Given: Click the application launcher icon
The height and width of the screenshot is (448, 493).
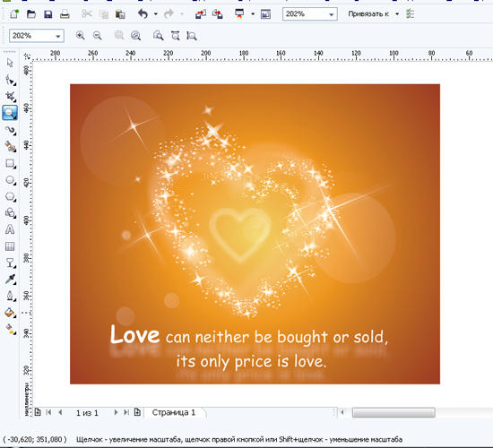Looking at the screenshot, I should (x=239, y=13).
